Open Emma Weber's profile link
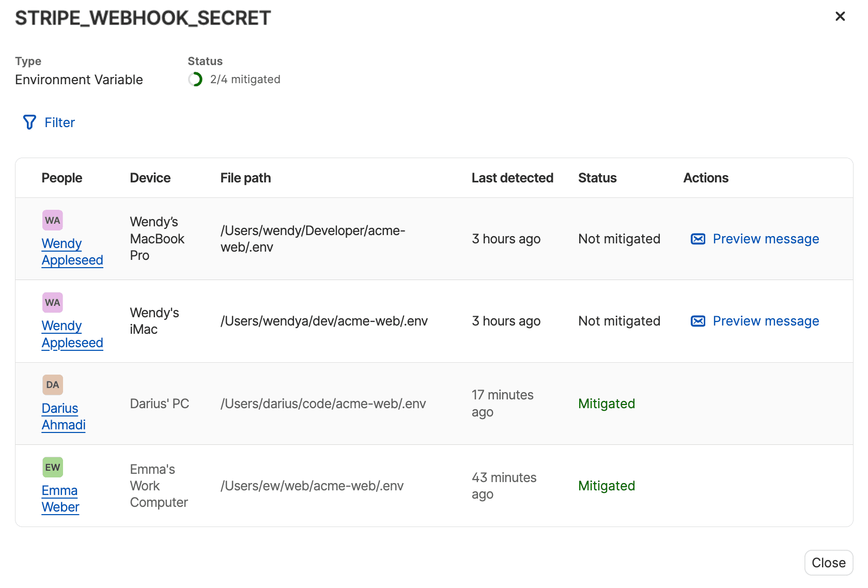868x588 pixels. (x=60, y=499)
